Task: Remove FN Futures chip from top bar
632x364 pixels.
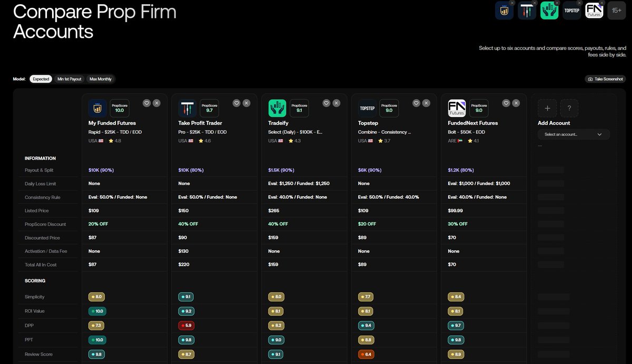Action: tap(603, 3)
